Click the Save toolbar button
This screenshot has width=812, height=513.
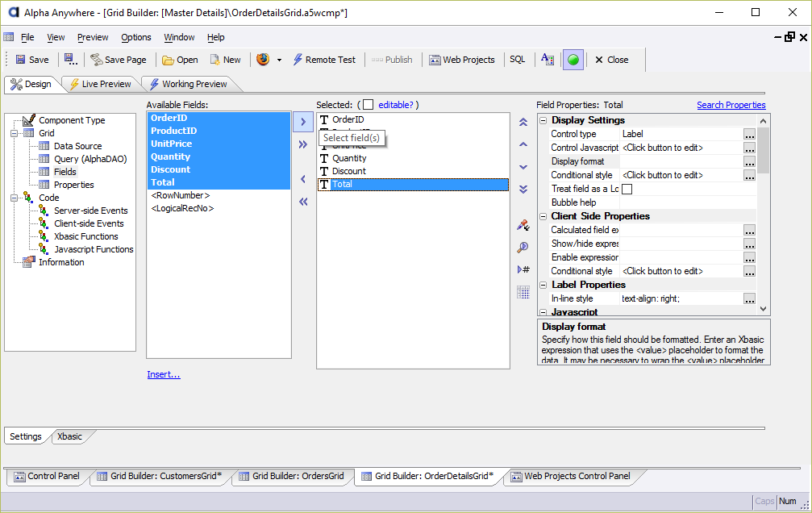pyautogui.click(x=32, y=60)
